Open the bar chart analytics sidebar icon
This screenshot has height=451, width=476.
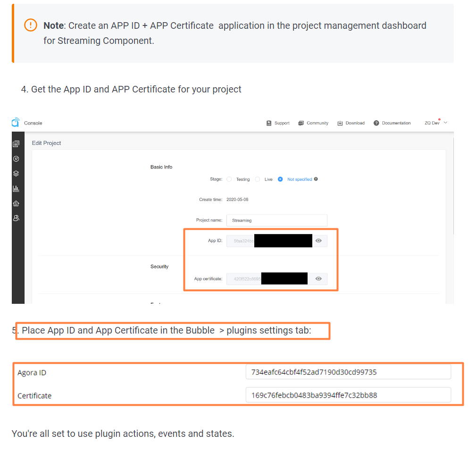pos(16,189)
